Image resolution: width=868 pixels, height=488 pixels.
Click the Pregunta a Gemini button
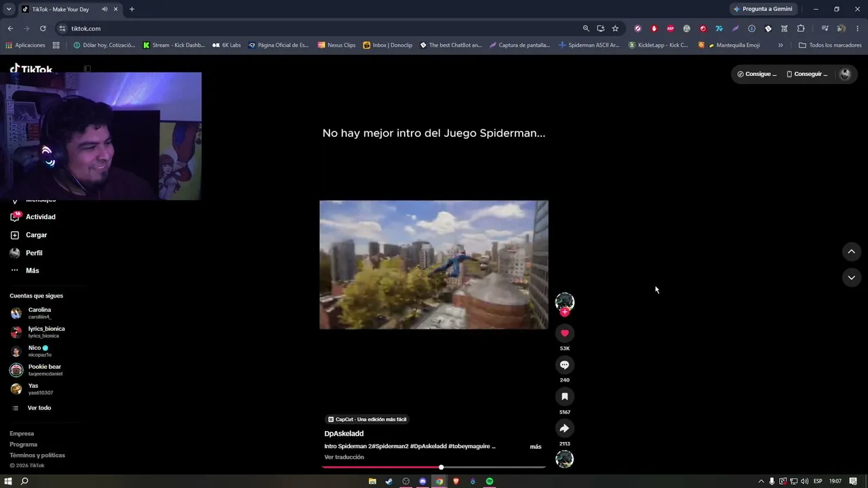pos(763,9)
